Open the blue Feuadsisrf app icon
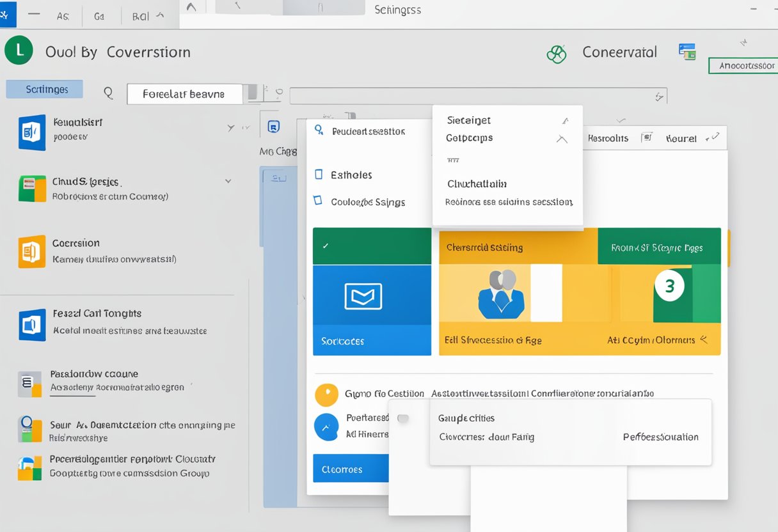Screen dimensions: 778x532 pos(32,132)
